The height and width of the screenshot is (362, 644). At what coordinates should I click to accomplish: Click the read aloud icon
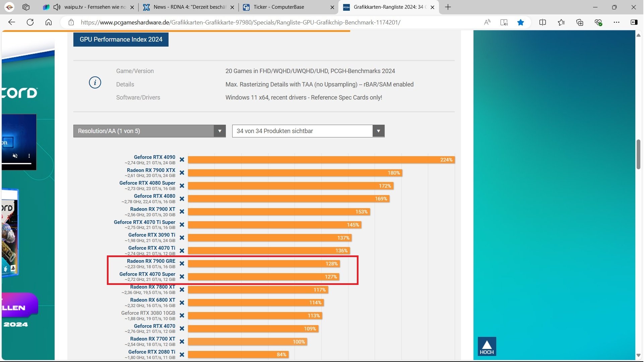pos(487,22)
